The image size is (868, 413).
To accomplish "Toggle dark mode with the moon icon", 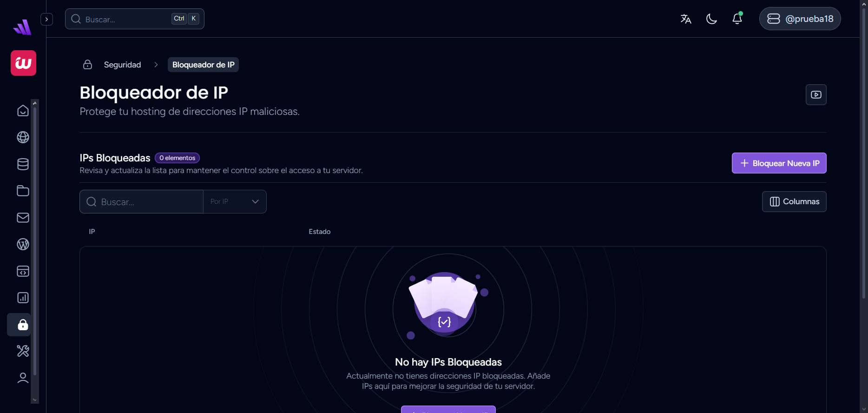I will (x=711, y=19).
